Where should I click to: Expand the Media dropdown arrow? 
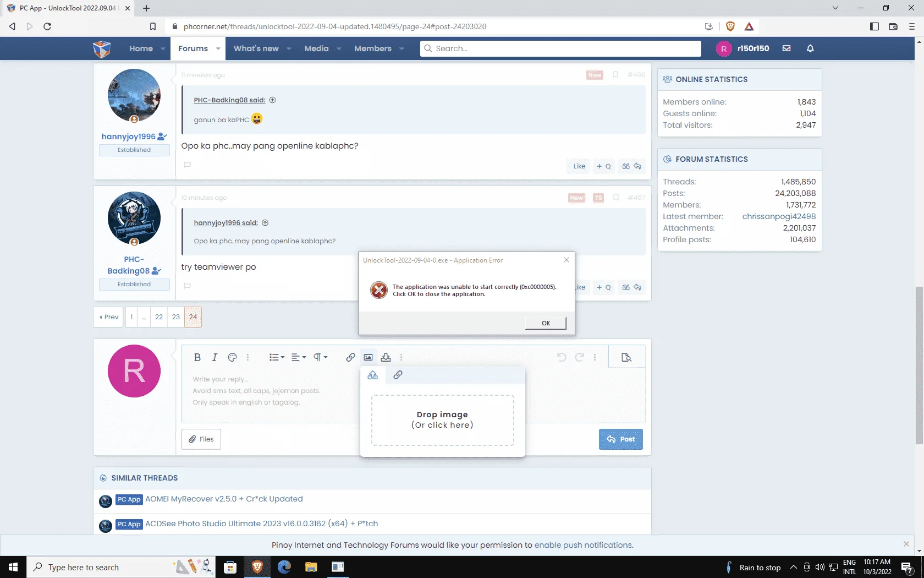coord(339,48)
